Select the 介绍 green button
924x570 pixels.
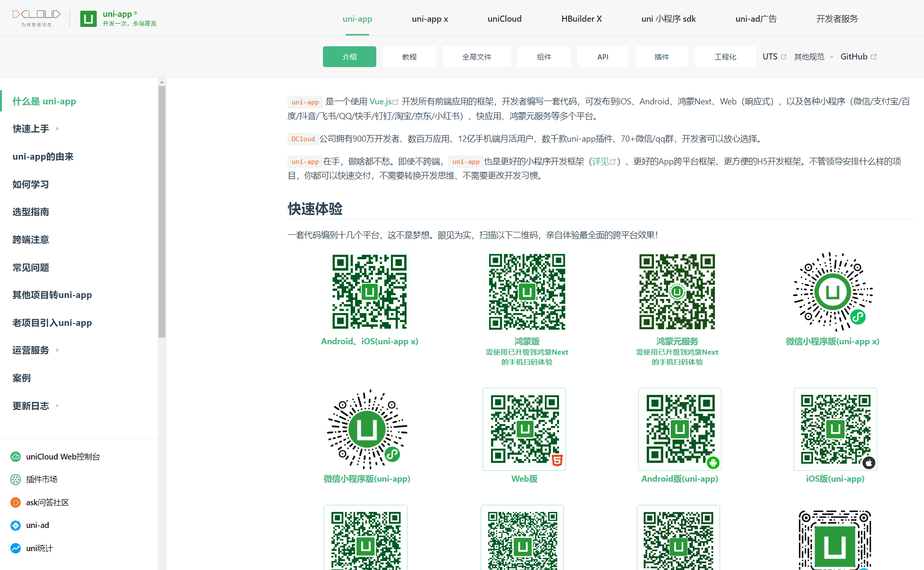pyautogui.click(x=349, y=57)
